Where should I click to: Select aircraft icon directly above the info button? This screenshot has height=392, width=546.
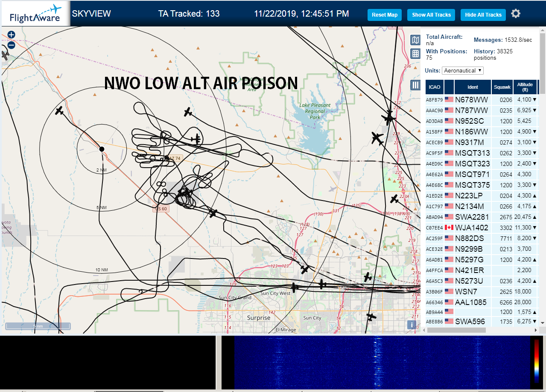[x=372, y=317]
